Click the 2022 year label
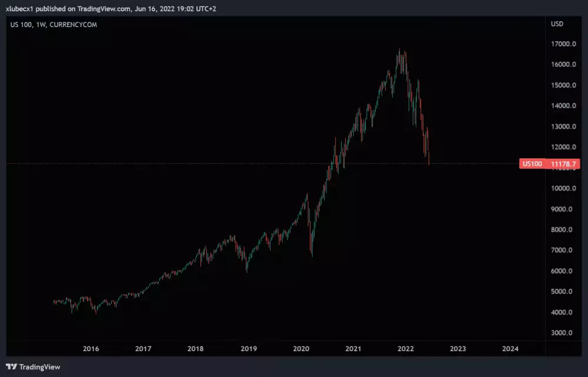588x377 pixels. (x=406, y=348)
